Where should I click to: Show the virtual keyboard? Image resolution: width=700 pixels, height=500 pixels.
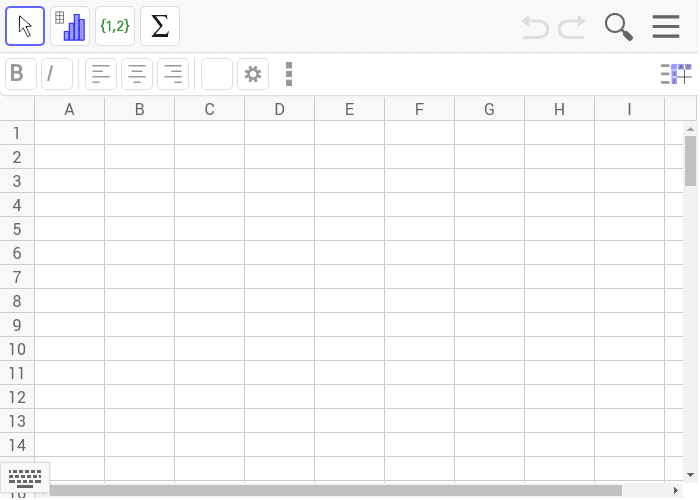[x=25, y=478]
